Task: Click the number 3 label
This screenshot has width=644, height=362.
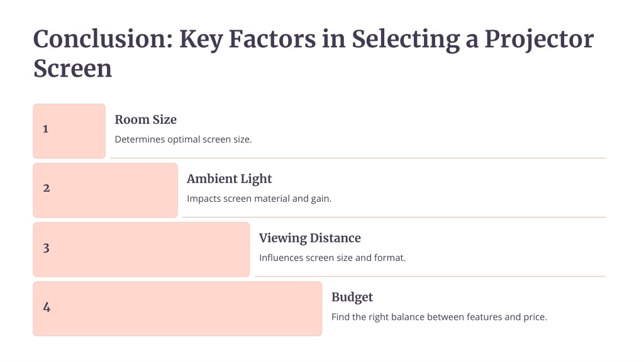Action: coord(47,248)
